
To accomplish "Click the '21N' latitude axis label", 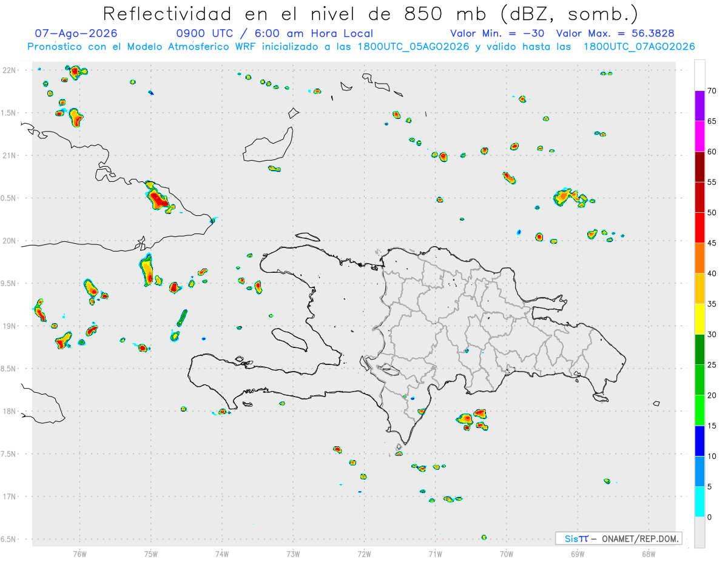I will click(10, 156).
